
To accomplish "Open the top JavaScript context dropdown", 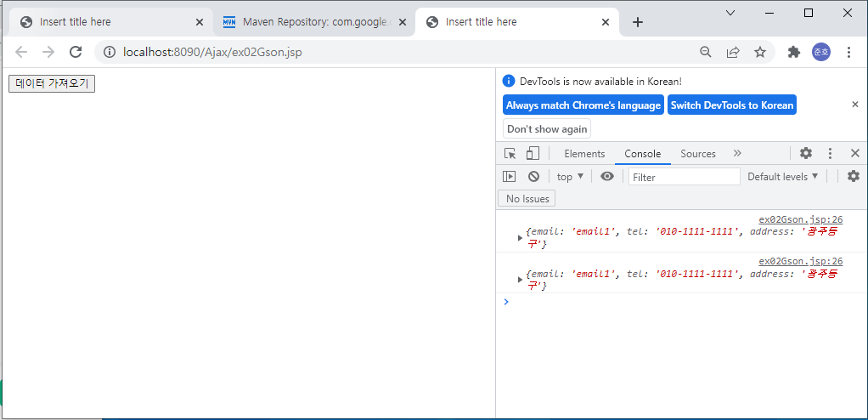I will click(570, 176).
